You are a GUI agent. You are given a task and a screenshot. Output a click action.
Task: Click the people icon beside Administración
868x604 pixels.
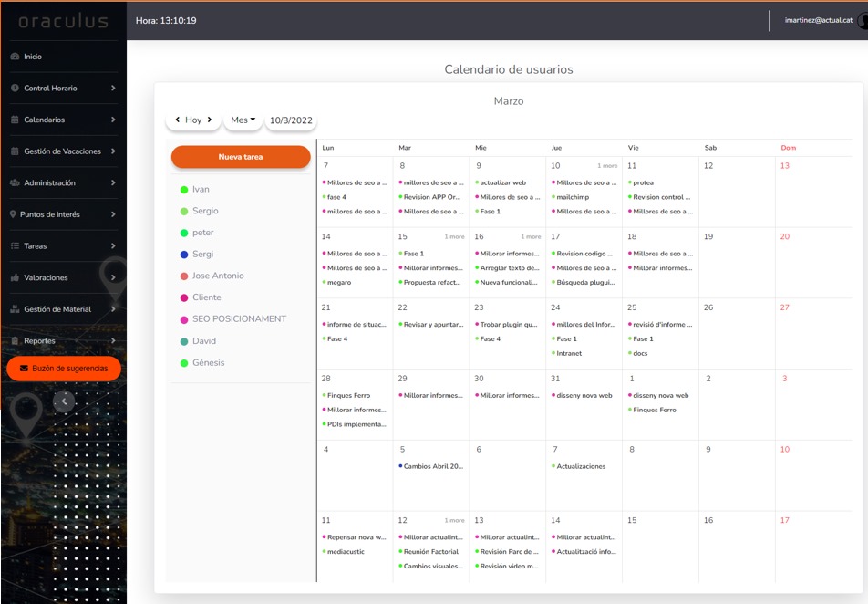coord(15,183)
